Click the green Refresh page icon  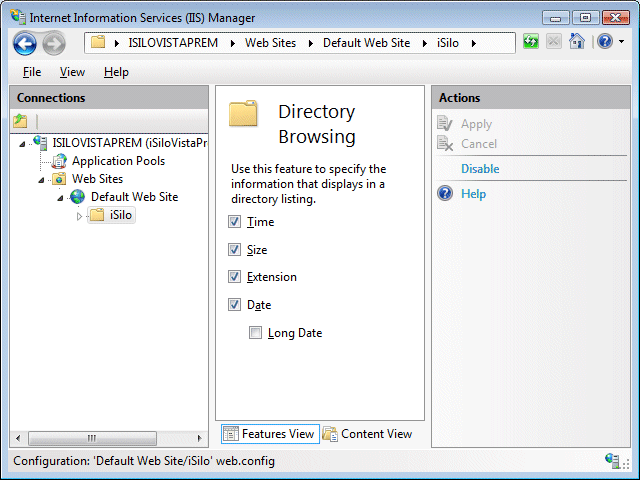pos(531,42)
